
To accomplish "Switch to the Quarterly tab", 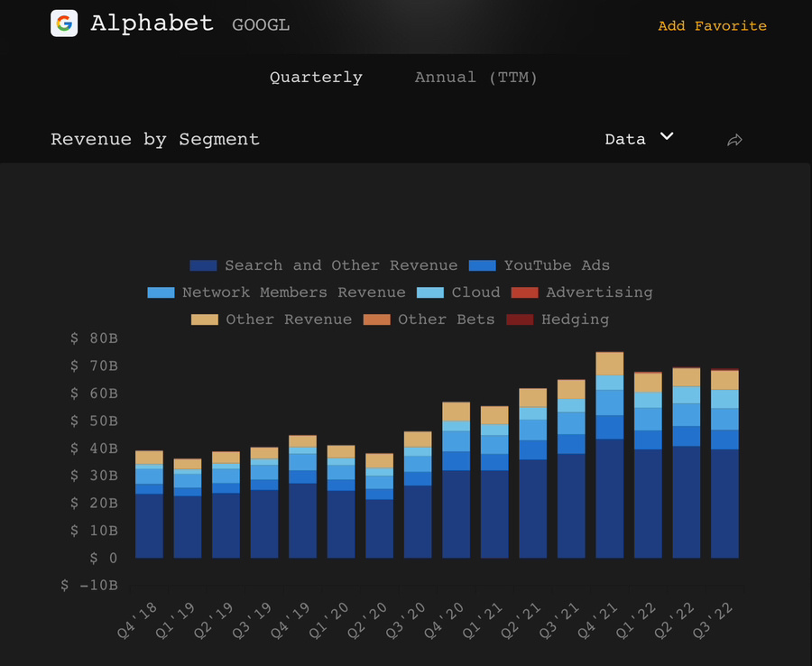I will click(x=316, y=78).
